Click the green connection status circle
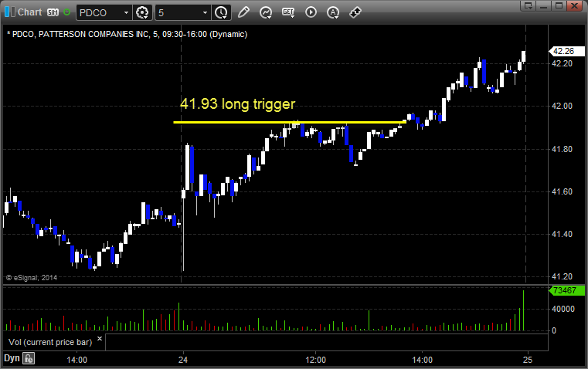This screenshot has width=588, height=369. point(66,12)
